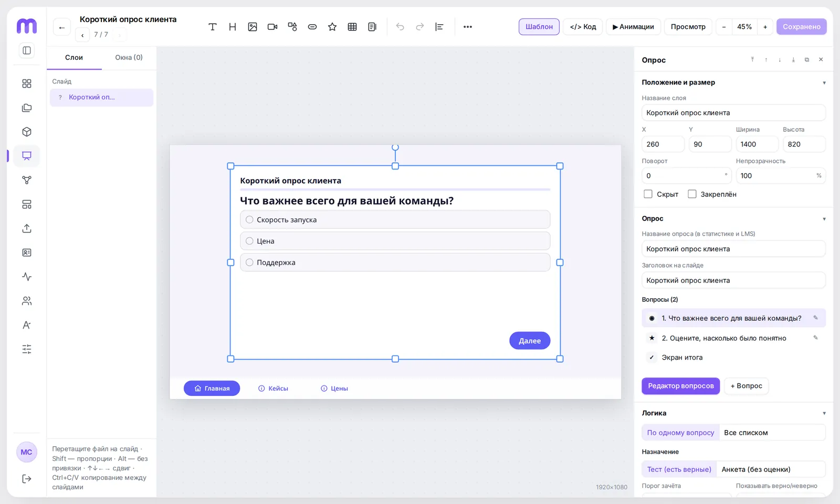Screen dimensions: 840x504
Task: Open the 3D cube icon in sidebar
Action: [x=27, y=132]
